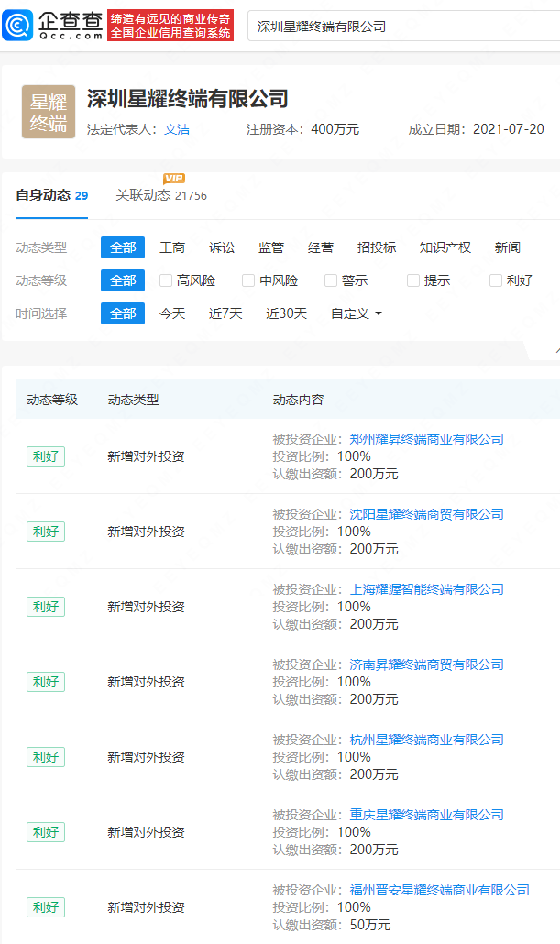
Task: Select 全部 in the 时间选择 row
Action: click(123, 313)
